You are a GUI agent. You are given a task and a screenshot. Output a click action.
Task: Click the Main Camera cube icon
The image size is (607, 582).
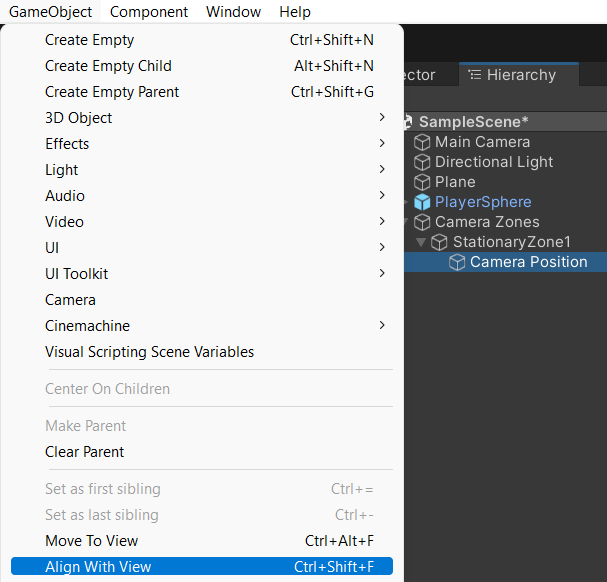coord(422,142)
